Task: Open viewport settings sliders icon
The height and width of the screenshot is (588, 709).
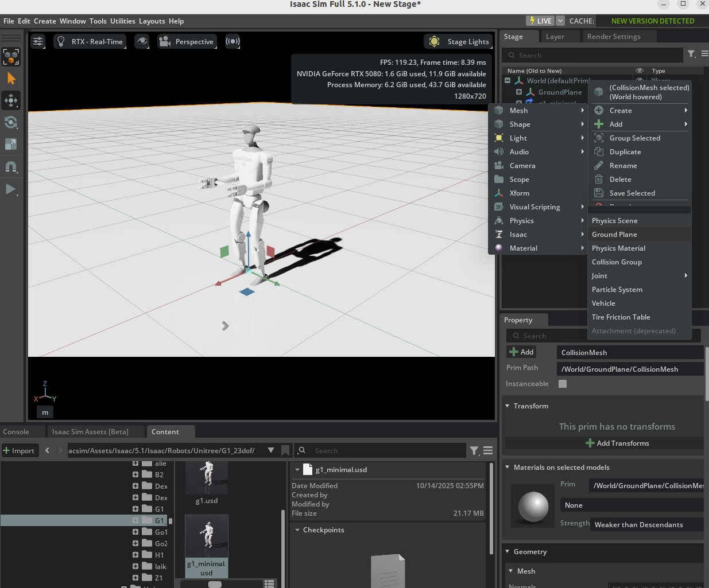Action: 38,41
